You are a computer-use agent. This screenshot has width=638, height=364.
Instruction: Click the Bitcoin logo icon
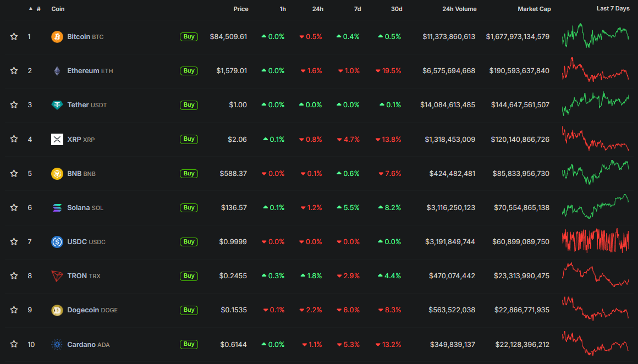[57, 37]
